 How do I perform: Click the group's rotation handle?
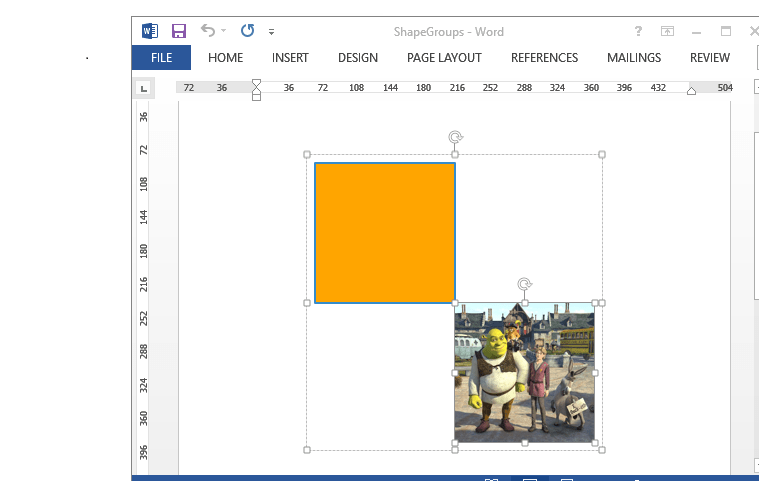coord(455,136)
